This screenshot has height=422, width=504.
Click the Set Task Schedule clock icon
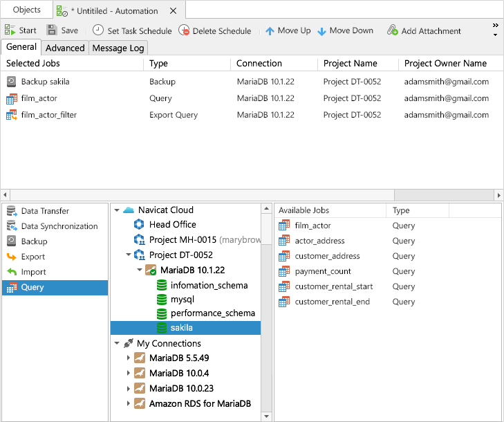pyautogui.click(x=98, y=30)
